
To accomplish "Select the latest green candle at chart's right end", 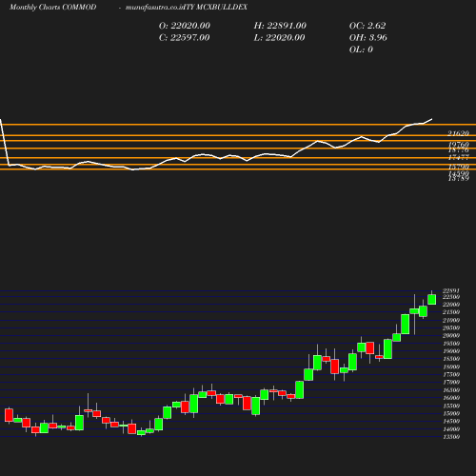I will pyautogui.click(x=431, y=300).
